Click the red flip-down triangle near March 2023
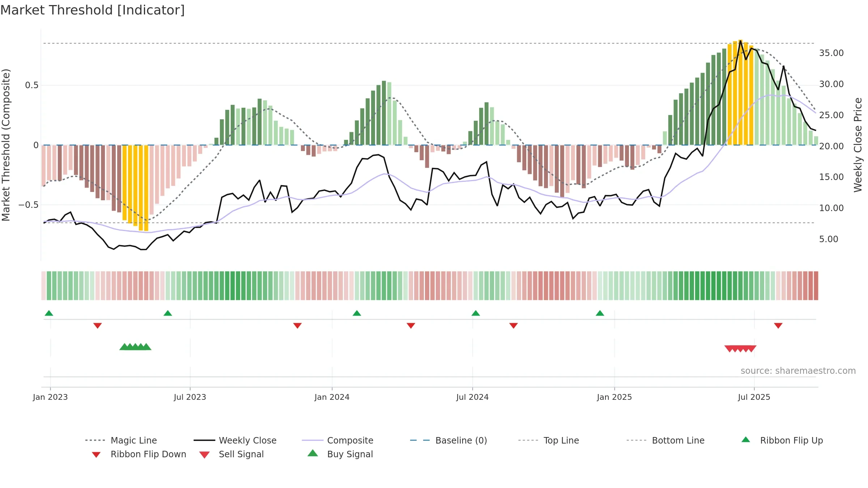 click(98, 326)
